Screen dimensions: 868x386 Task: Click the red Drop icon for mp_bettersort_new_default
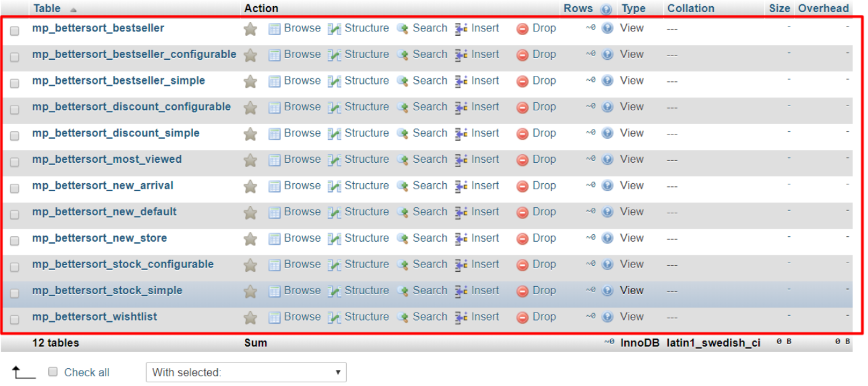[523, 212]
